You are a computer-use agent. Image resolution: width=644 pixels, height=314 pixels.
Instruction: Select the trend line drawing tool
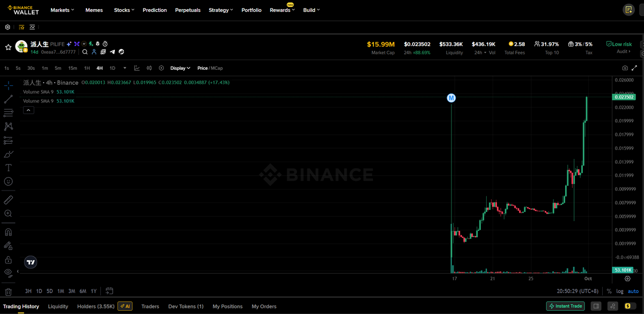point(8,99)
